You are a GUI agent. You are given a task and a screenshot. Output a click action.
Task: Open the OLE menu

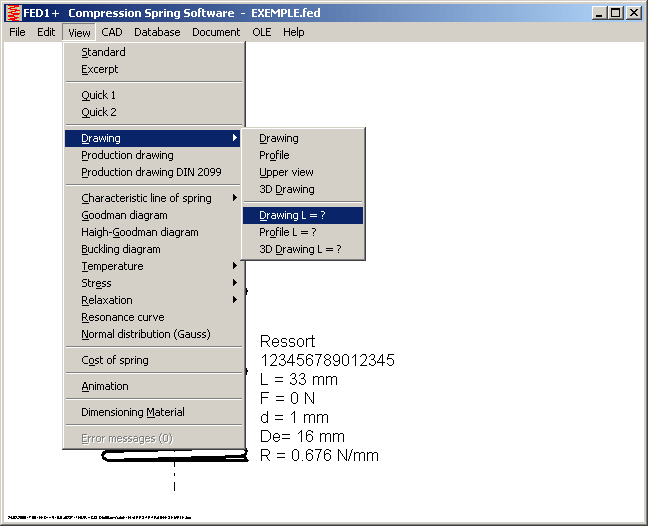(x=261, y=32)
